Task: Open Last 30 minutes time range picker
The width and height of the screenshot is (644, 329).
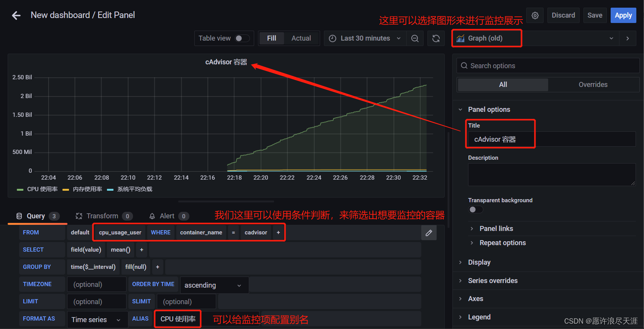Action: pyautogui.click(x=365, y=38)
